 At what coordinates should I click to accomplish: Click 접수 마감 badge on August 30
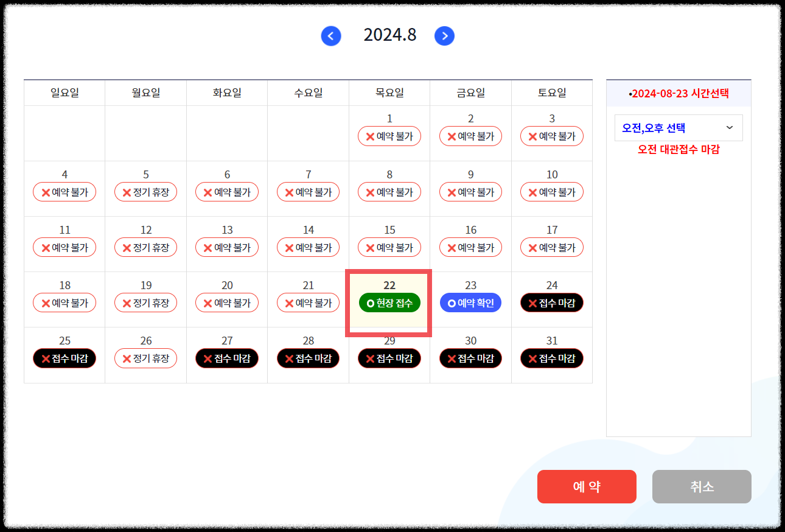tap(470, 359)
